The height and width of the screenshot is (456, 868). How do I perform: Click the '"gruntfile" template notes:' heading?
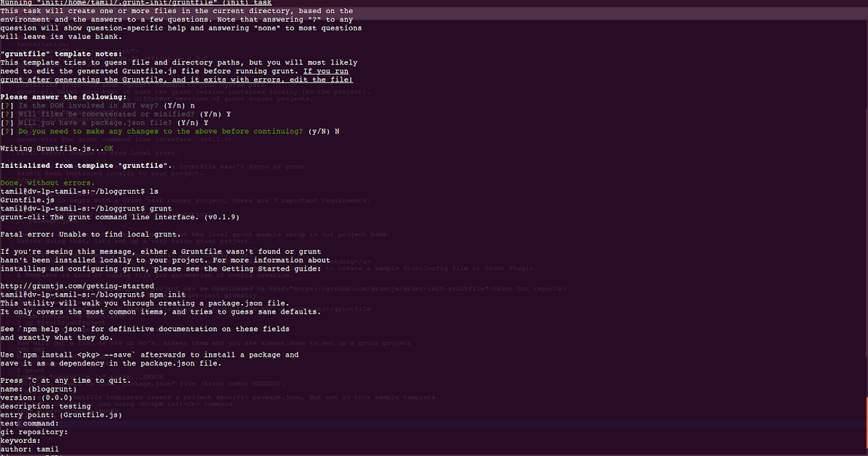pos(61,54)
